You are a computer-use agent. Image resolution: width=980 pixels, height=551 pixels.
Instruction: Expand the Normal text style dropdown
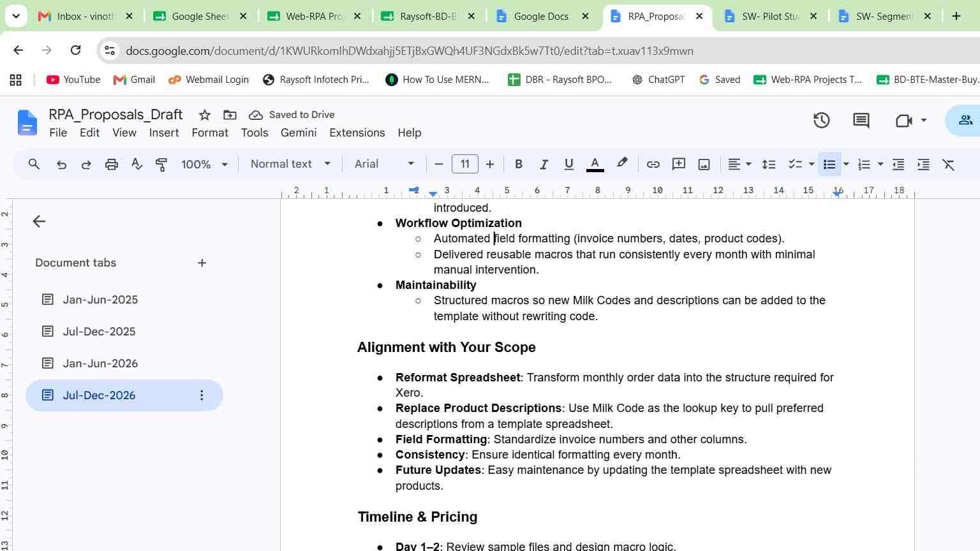coord(290,164)
